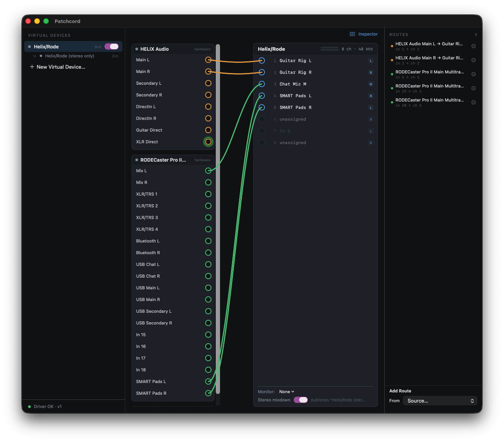The height and width of the screenshot is (442, 504).
Task: Click the 8 ch · 48 kHz label
Action: click(x=357, y=49)
